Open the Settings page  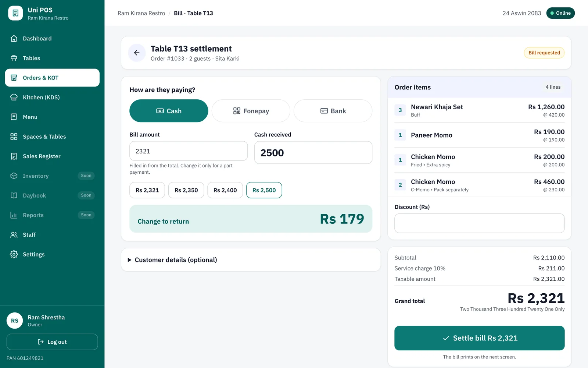(52, 254)
